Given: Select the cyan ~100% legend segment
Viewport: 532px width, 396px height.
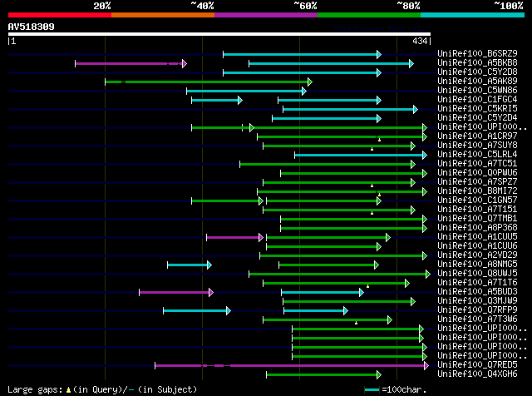Looking at the screenshot, I should click(473, 15).
